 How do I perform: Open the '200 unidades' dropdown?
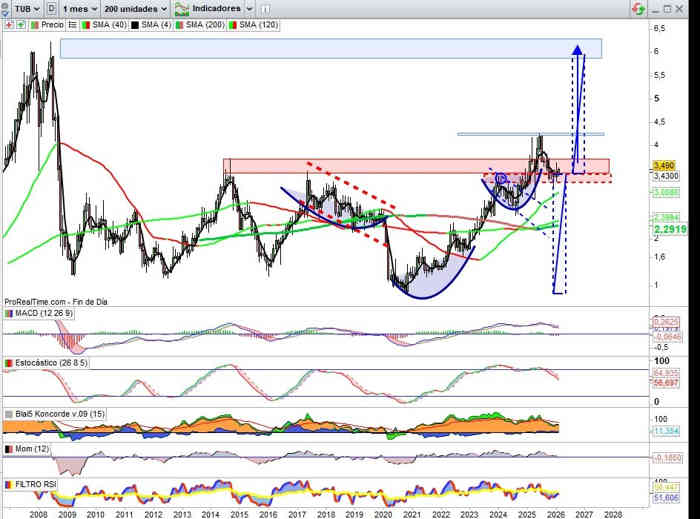pos(135,7)
